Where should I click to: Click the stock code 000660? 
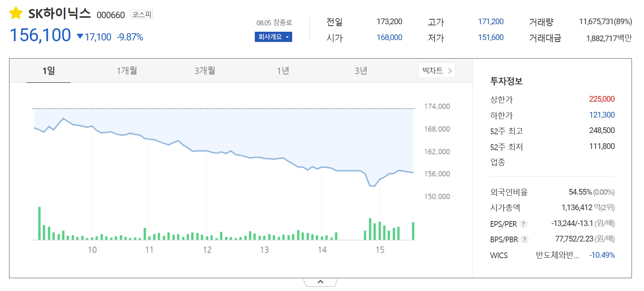(111, 15)
